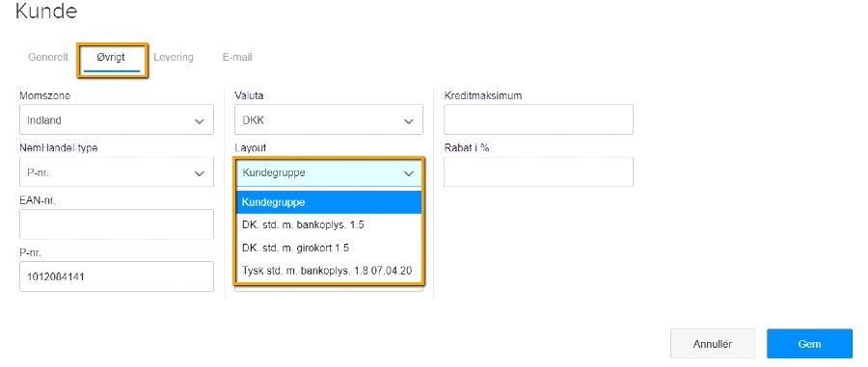Click the NemHandel-type chevron arrow

coord(200,173)
